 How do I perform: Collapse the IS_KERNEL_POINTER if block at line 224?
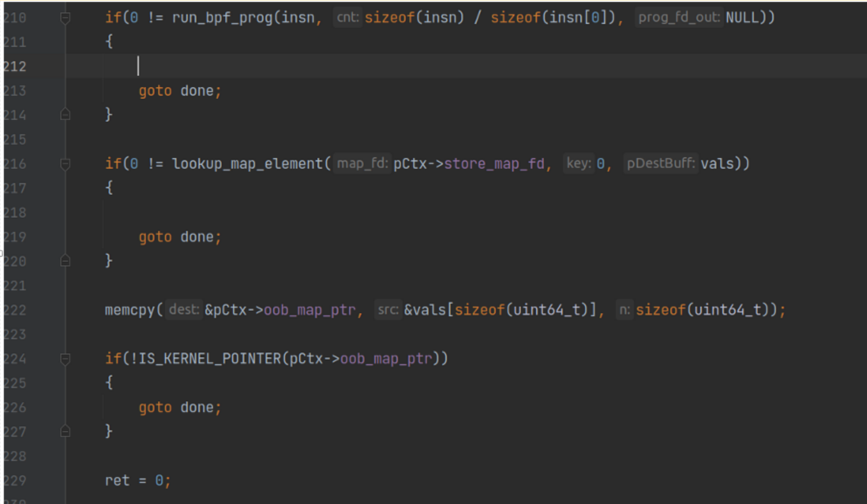pos(65,359)
